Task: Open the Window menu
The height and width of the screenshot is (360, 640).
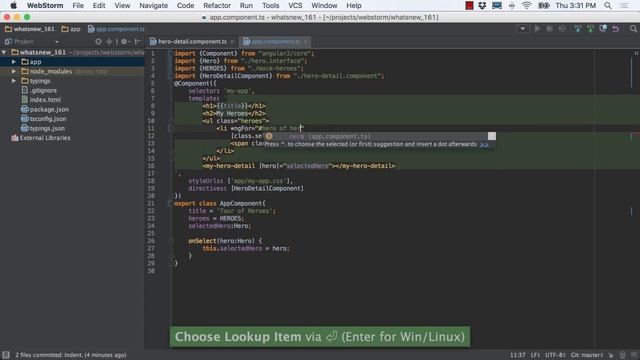Action: pyautogui.click(x=324, y=5)
